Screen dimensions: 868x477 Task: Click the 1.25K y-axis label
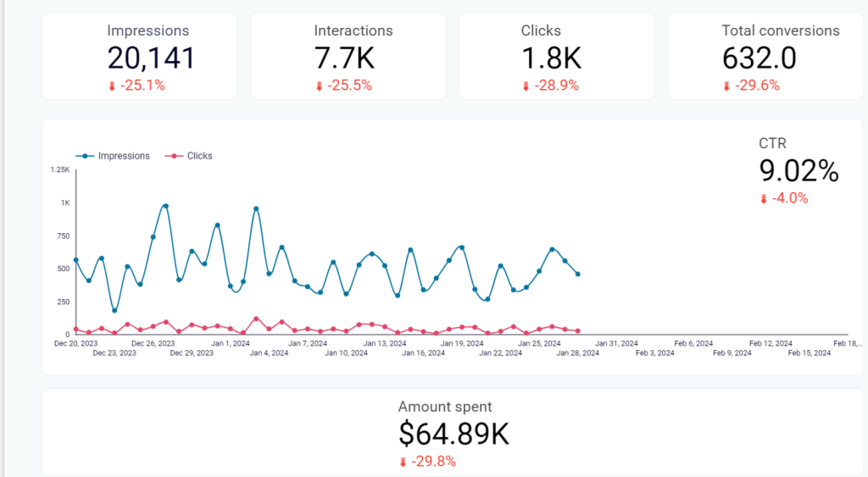(x=60, y=170)
